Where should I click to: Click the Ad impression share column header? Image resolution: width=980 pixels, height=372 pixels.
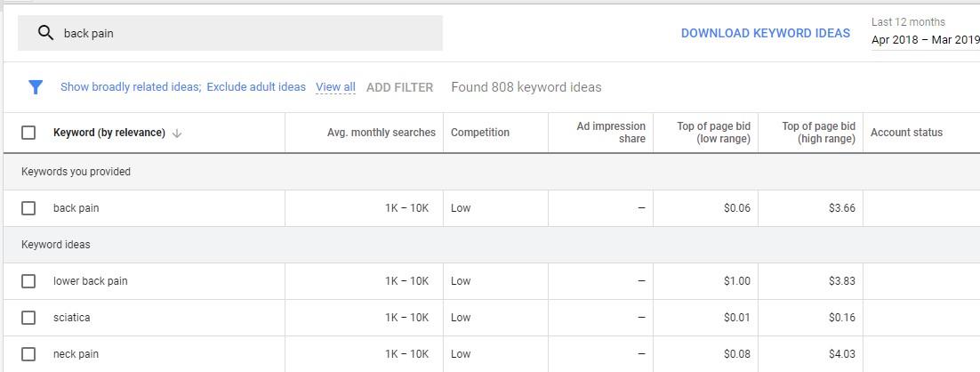pyautogui.click(x=611, y=133)
